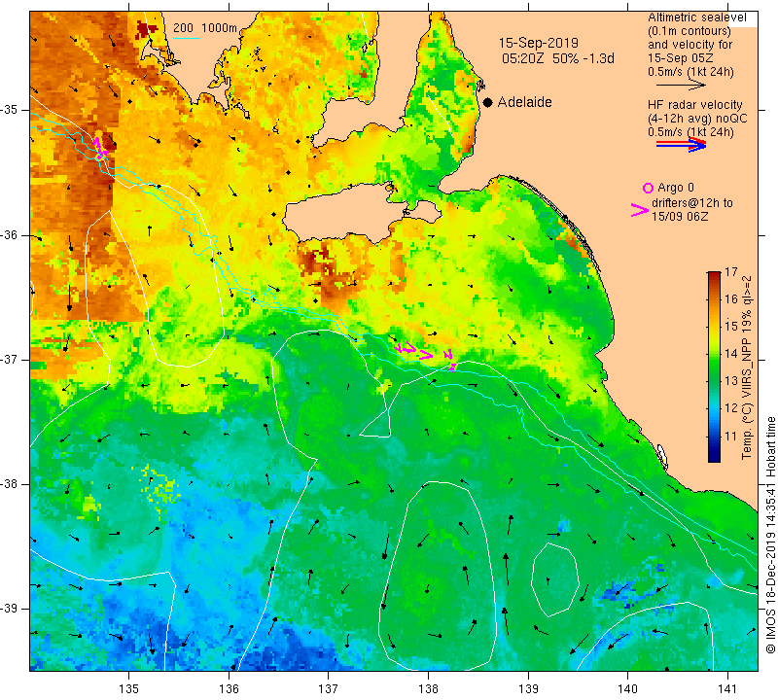Click the 'Argo 0' legend label
This screenshot has height=700, width=778.
(x=676, y=188)
